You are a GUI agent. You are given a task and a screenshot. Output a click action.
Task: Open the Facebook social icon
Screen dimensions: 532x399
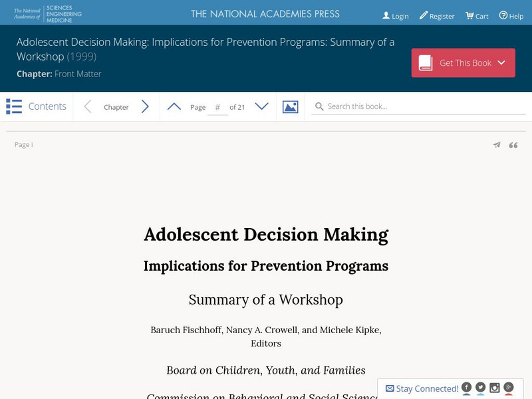point(467,387)
